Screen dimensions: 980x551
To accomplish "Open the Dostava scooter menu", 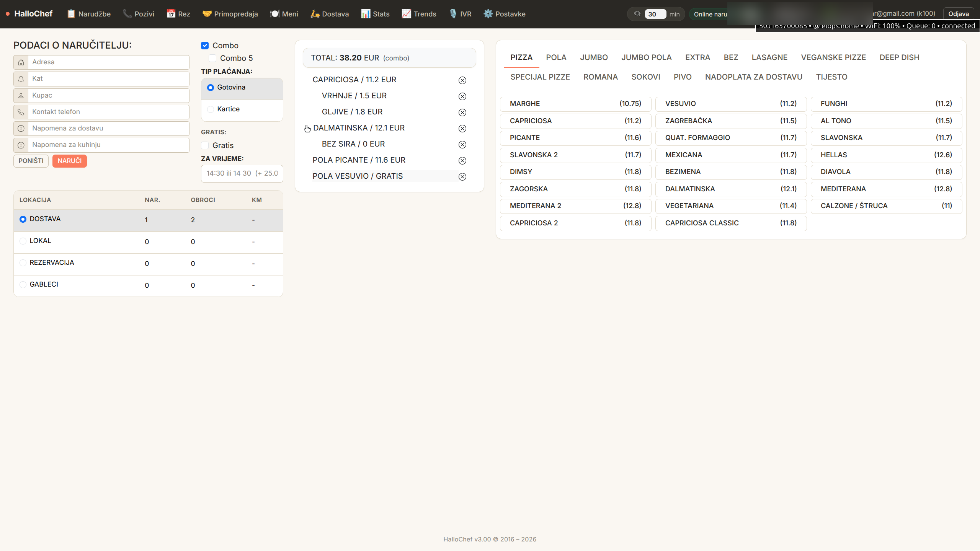I will tap(330, 14).
